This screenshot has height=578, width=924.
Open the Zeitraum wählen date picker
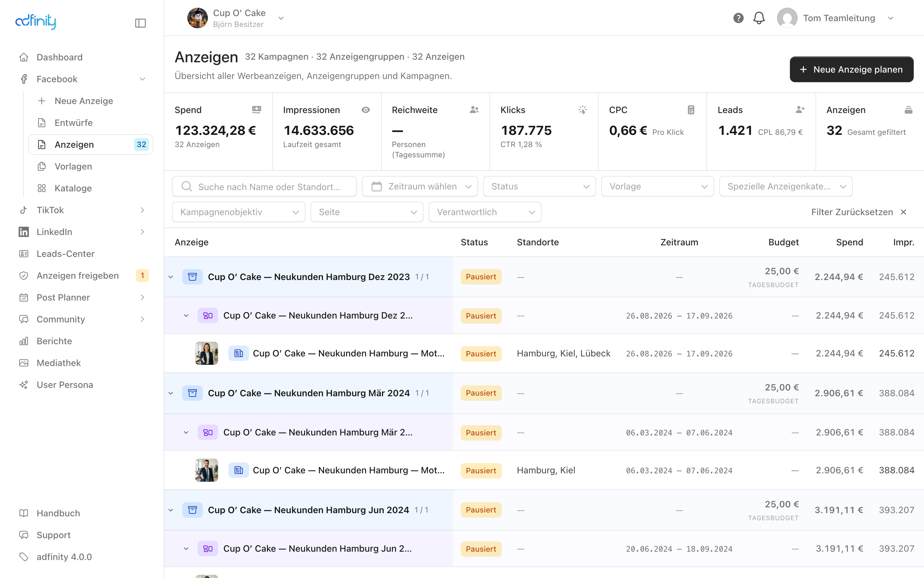click(420, 187)
